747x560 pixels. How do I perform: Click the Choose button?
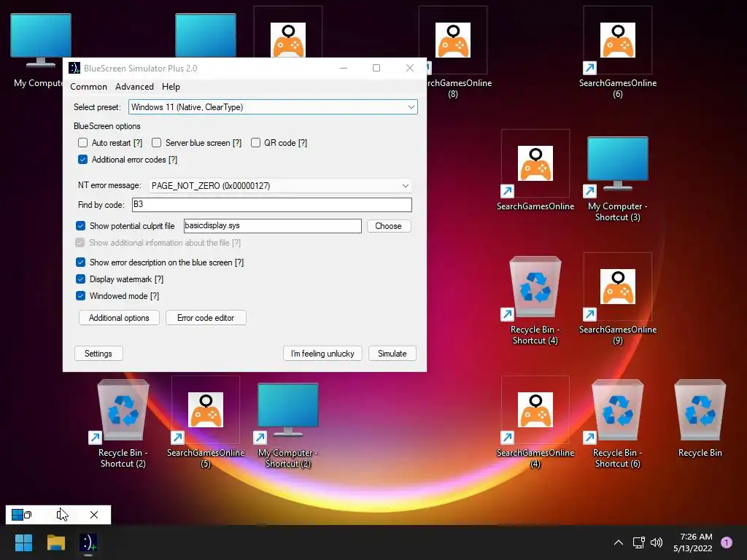click(388, 226)
